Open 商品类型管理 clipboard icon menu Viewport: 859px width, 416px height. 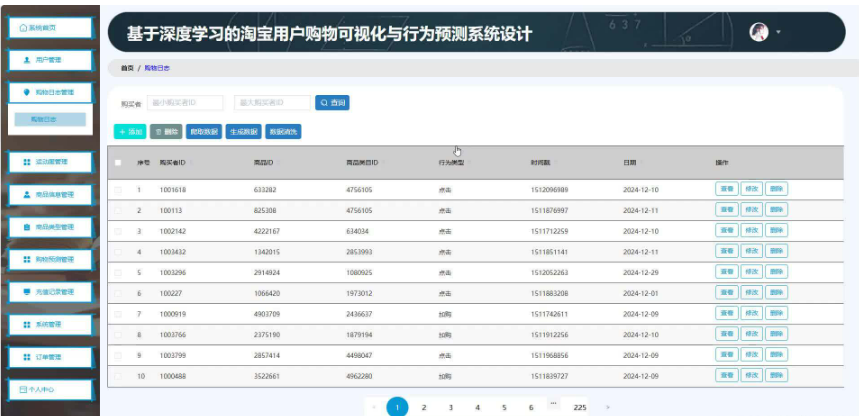[x=50, y=227]
